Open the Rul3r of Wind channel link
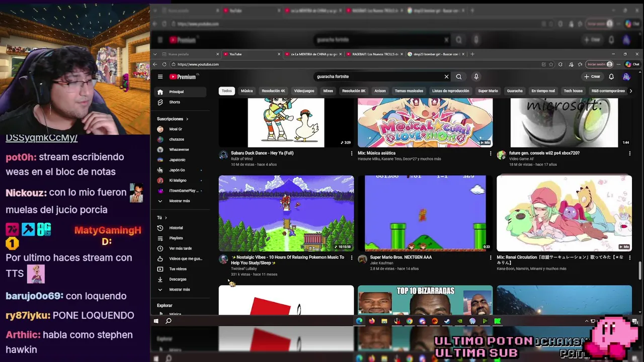This screenshot has width=644, height=362. (242, 159)
